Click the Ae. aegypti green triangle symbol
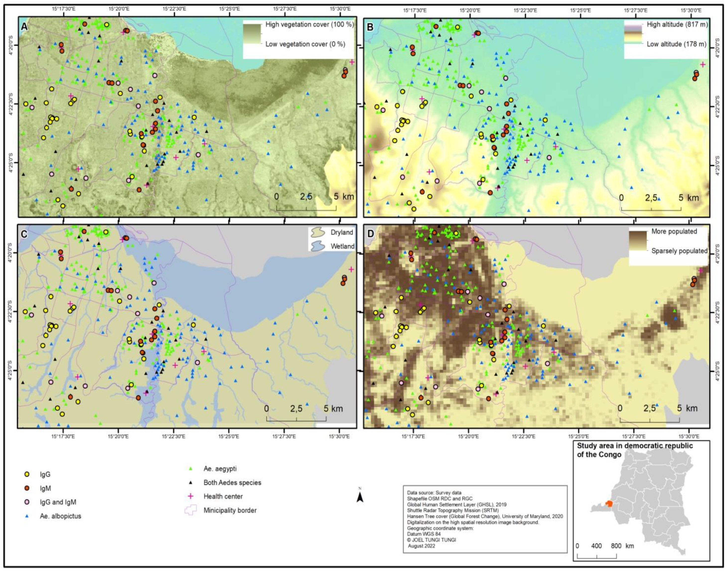The image size is (728, 571). point(190,469)
